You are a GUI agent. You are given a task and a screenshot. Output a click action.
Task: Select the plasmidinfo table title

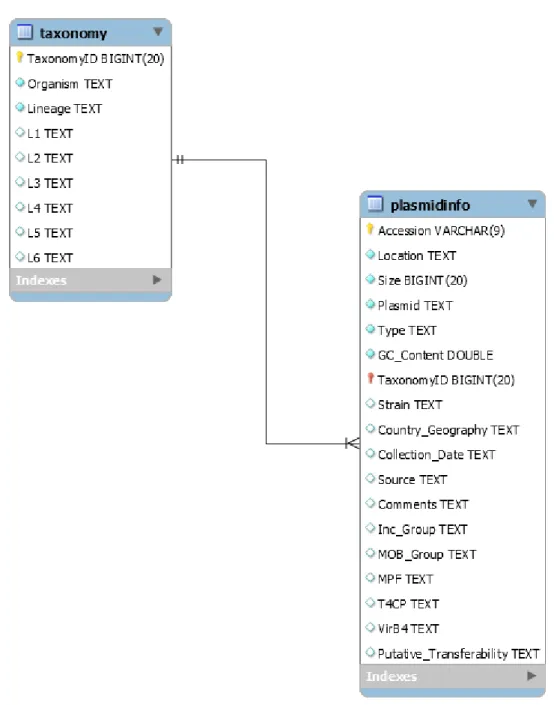pyautogui.click(x=430, y=205)
